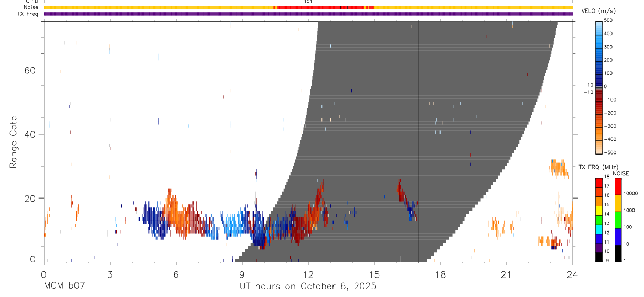Click x-axis tick label '0' for UT hours
Image resolution: width=644 pixels, height=297 pixels.
[x=44, y=274]
